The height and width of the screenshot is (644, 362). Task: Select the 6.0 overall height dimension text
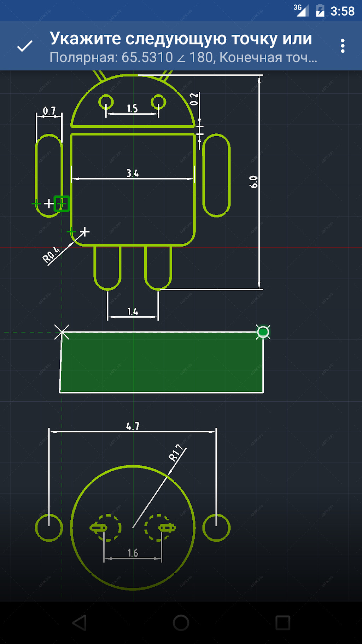(x=253, y=182)
